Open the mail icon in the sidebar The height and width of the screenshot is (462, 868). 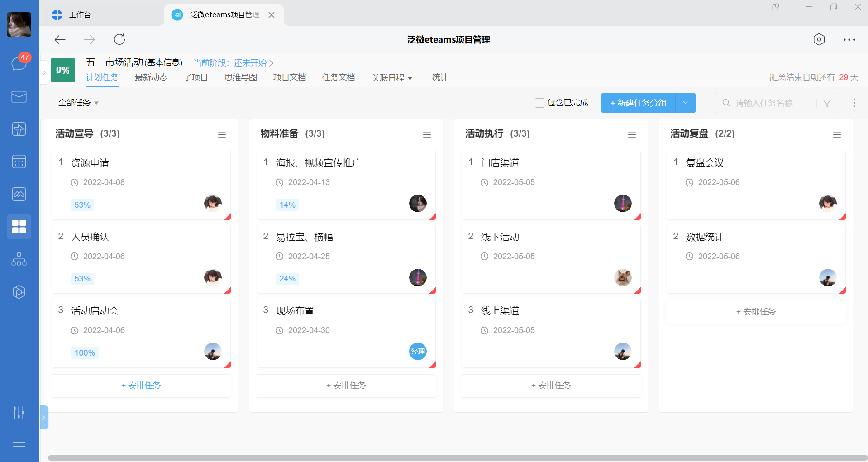[19, 96]
